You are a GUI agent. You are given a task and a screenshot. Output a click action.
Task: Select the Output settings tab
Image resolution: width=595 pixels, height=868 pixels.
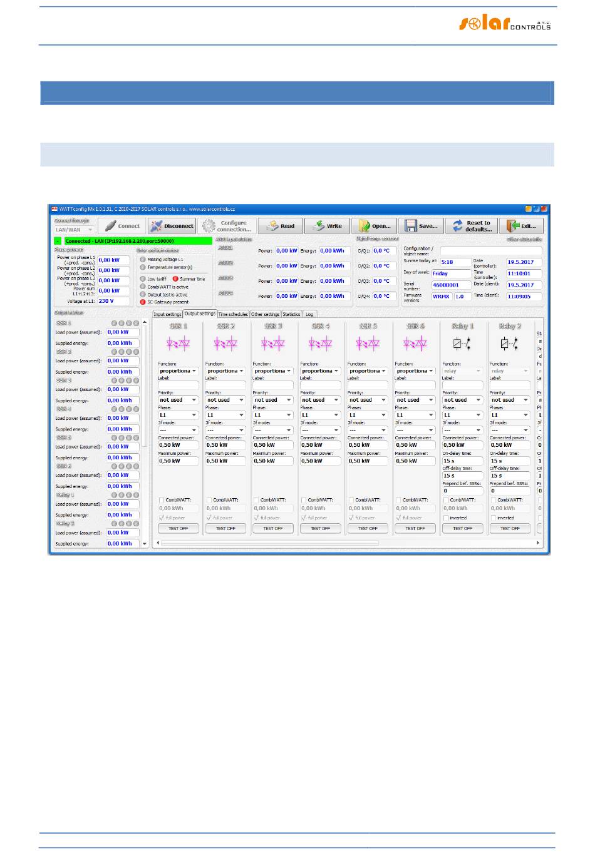point(200,314)
